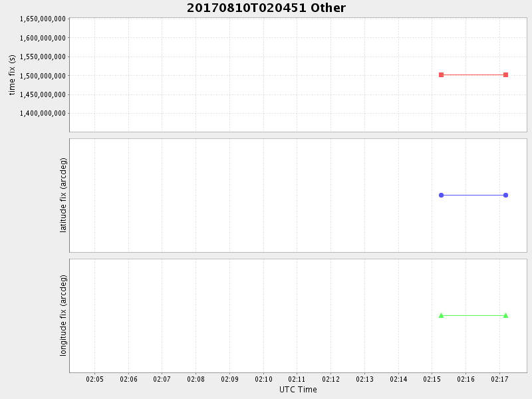Select the 02:17 tick on time axis
532x399 pixels.
[499, 379]
